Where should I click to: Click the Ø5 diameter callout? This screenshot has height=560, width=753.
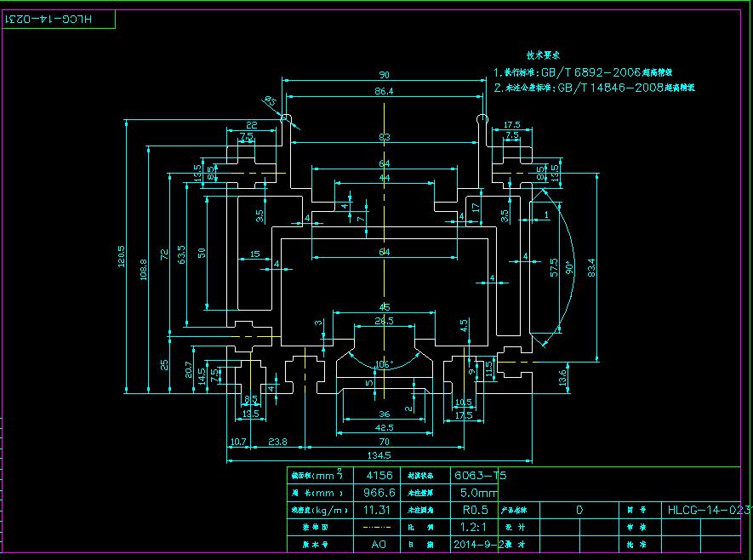coord(270,101)
